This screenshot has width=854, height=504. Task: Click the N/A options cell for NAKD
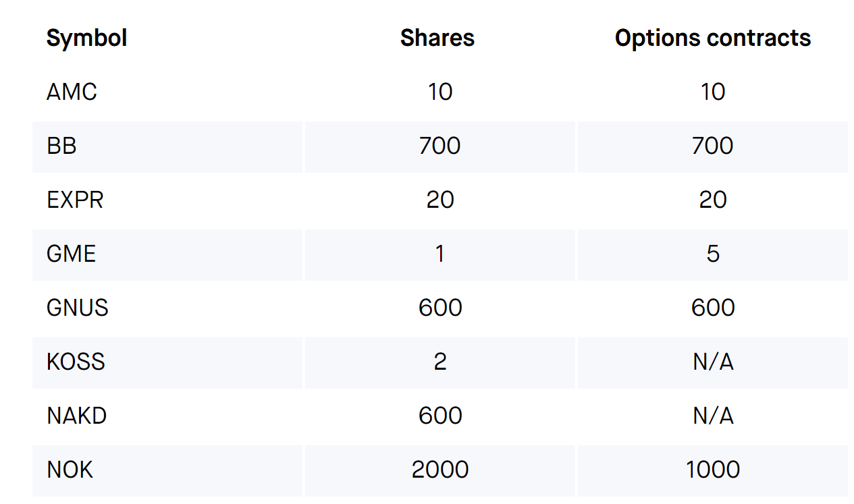[x=713, y=416]
